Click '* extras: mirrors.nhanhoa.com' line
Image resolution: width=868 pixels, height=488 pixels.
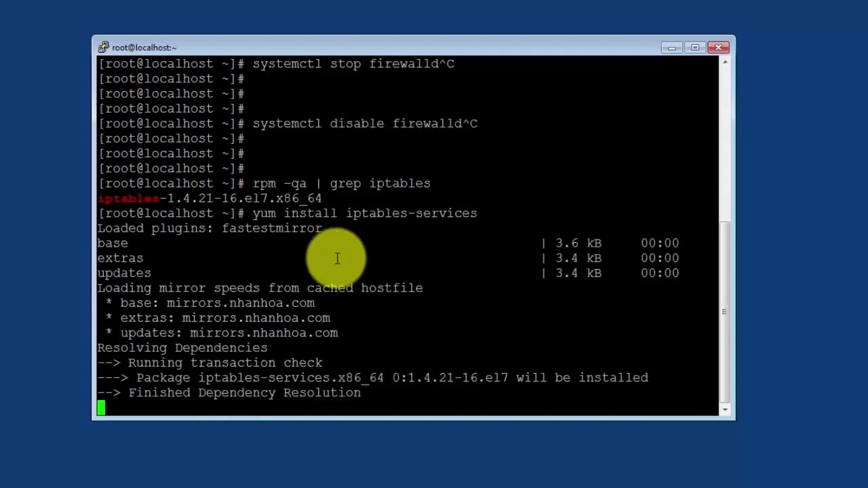coord(218,318)
